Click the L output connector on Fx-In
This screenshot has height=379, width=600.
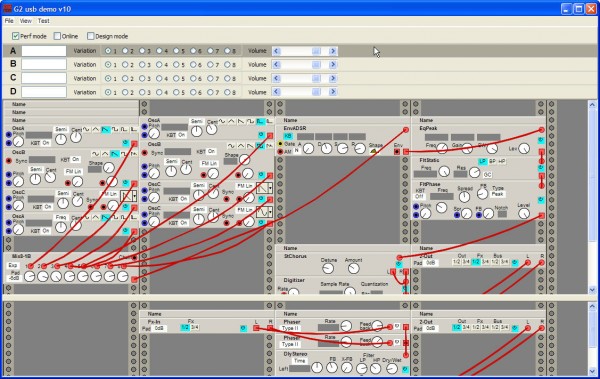pyautogui.click(x=256, y=328)
